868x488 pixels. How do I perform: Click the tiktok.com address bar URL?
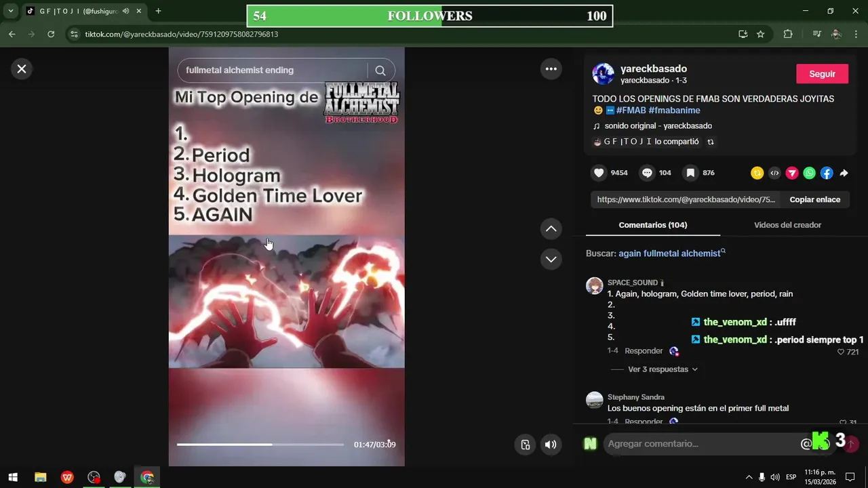(181, 34)
